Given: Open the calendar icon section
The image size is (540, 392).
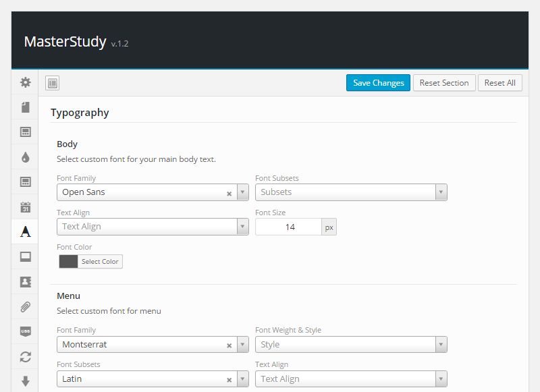Looking at the screenshot, I should [25, 207].
